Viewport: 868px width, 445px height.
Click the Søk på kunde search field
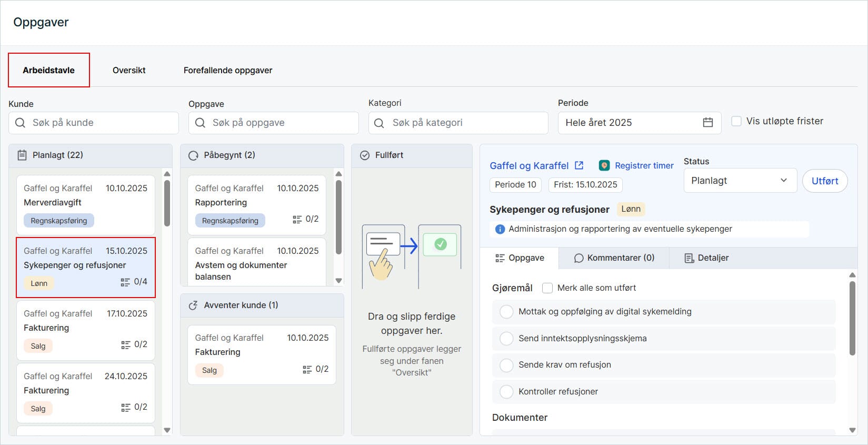94,123
